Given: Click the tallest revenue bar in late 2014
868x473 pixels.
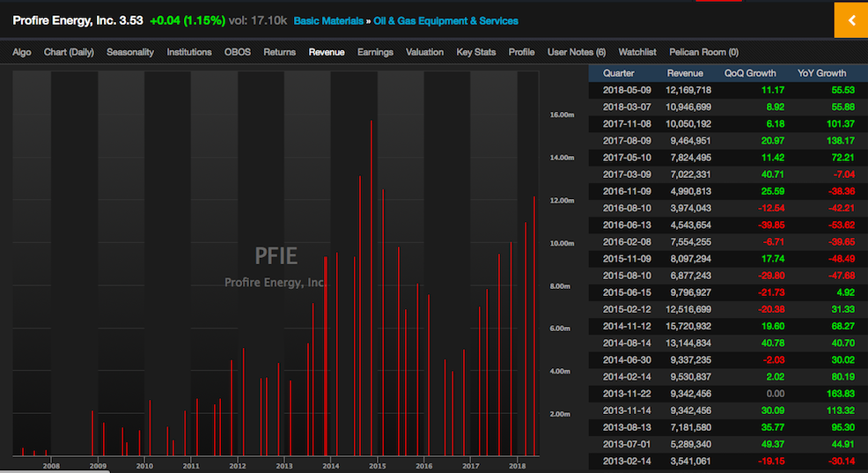Looking at the screenshot, I should click(x=371, y=288).
